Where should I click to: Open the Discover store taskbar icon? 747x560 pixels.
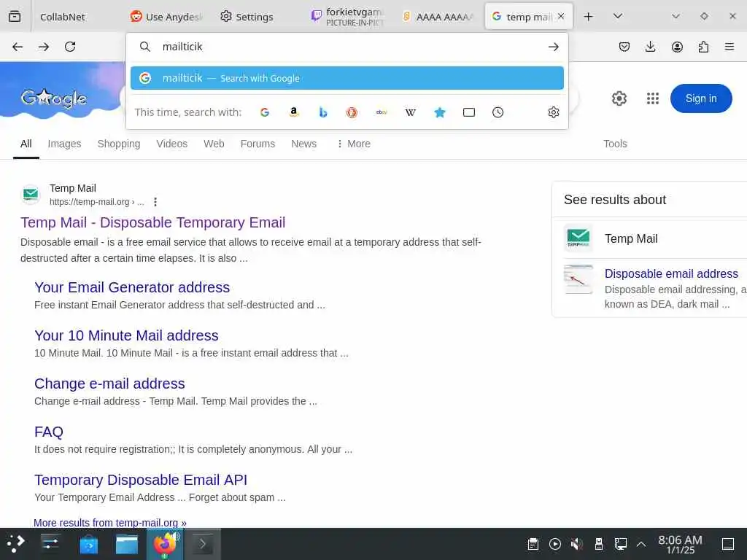pos(88,544)
